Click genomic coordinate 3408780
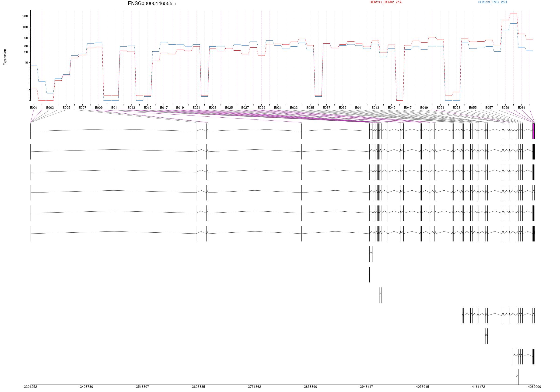 click(x=87, y=387)
